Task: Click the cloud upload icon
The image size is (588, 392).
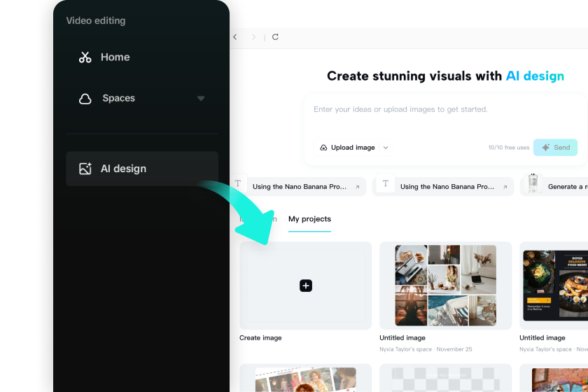Action: (323, 148)
